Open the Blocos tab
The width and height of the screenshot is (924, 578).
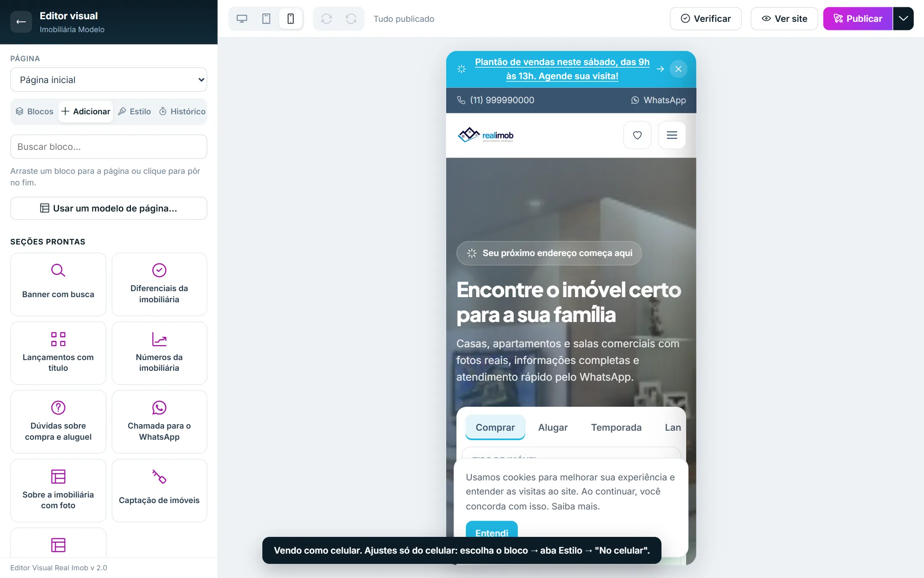tap(35, 111)
